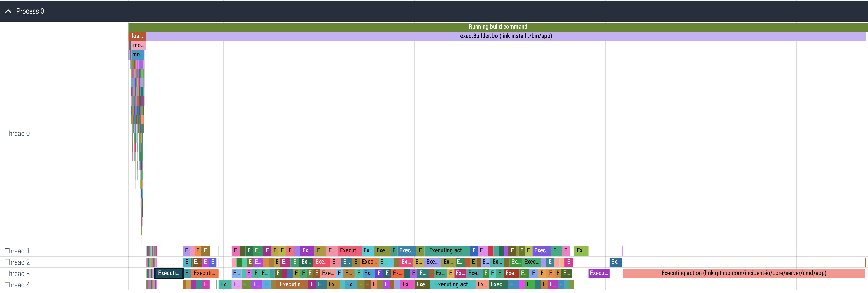Select the Running build command slice
The width and height of the screenshot is (868, 293).
(498, 27)
